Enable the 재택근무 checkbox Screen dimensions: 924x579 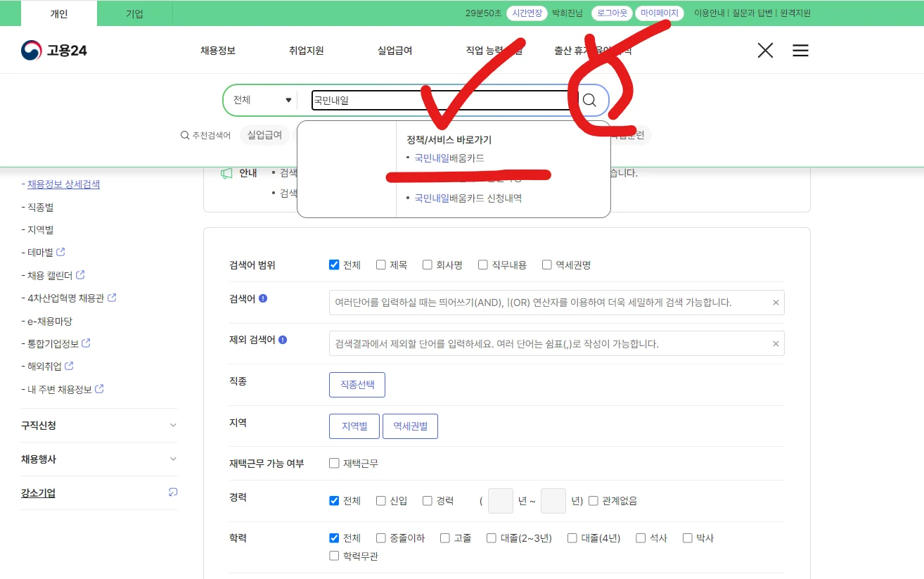[334, 463]
